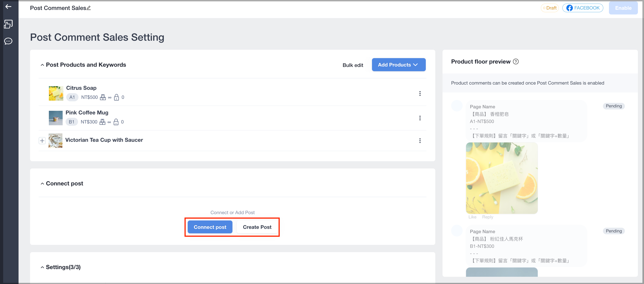Open Victorian Tea Cup product thumbnail

click(x=55, y=141)
